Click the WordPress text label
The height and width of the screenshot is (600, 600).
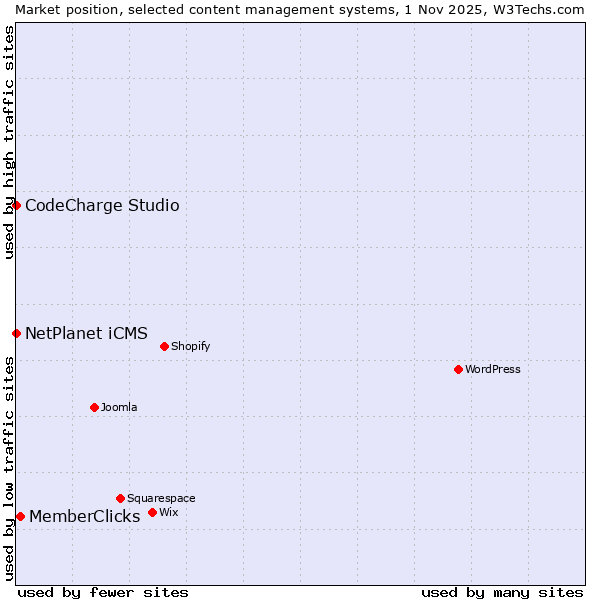[493, 369]
